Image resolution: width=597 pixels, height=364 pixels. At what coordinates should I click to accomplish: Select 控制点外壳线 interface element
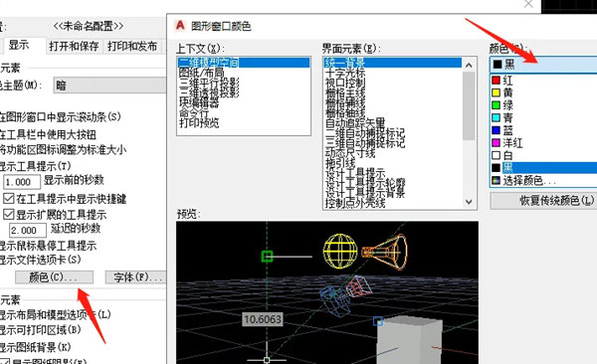point(393,203)
